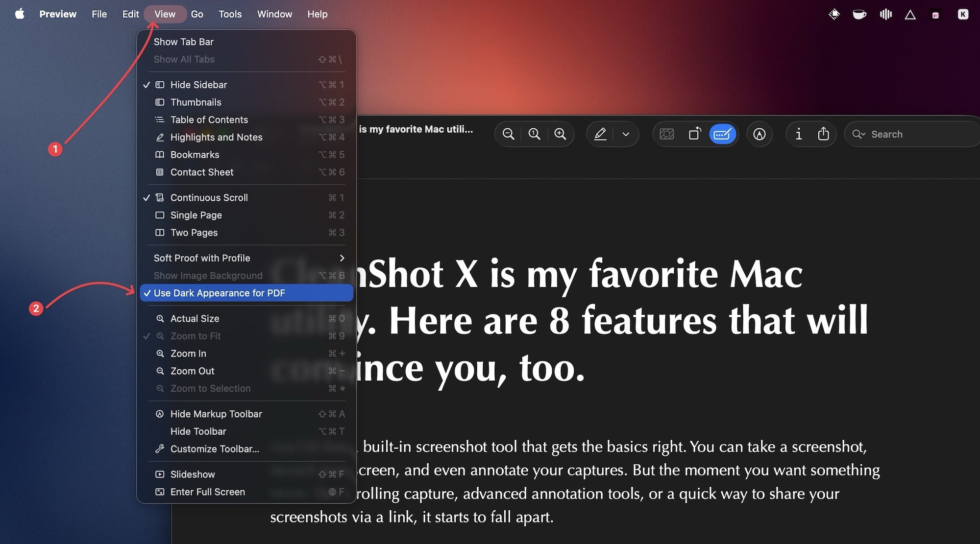This screenshot has height=544, width=980.
Task: Choose Zoom In menu item
Action: (246, 354)
